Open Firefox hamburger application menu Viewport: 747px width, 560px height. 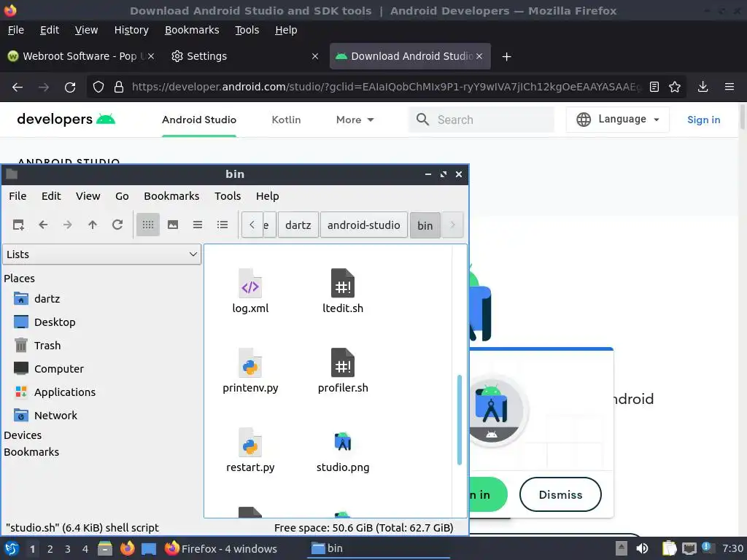point(729,87)
